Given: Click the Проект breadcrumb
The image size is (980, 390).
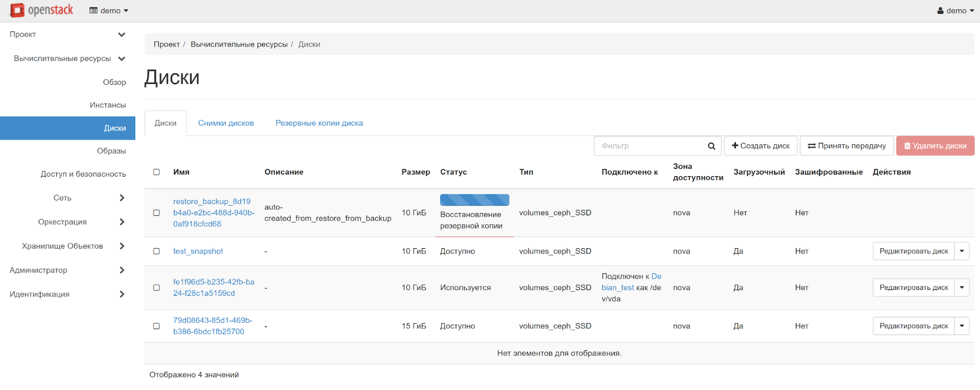Looking at the screenshot, I should tap(167, 44).
